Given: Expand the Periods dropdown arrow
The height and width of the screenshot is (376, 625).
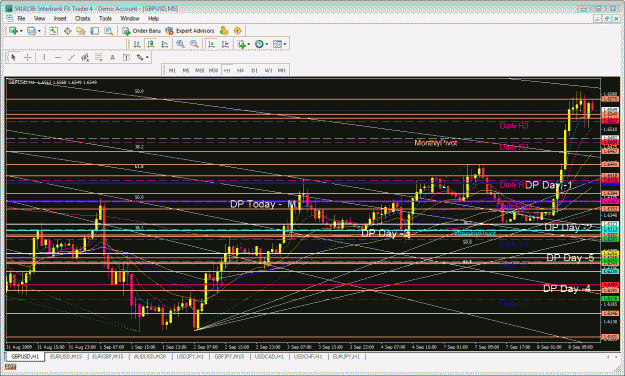Looking at the screenshot, I should click(x=267, y=44).
